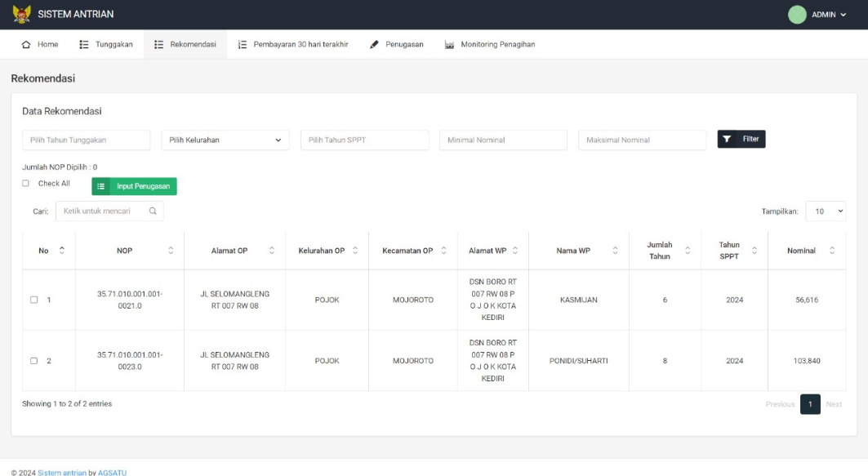
Task: Click the Home house icon
Action: 26,44
